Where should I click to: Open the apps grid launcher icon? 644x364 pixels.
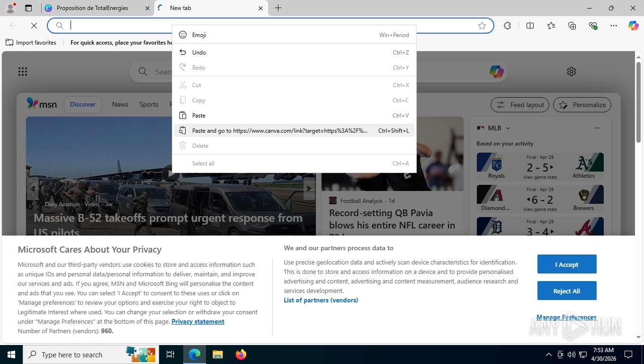tap(23, 72)
